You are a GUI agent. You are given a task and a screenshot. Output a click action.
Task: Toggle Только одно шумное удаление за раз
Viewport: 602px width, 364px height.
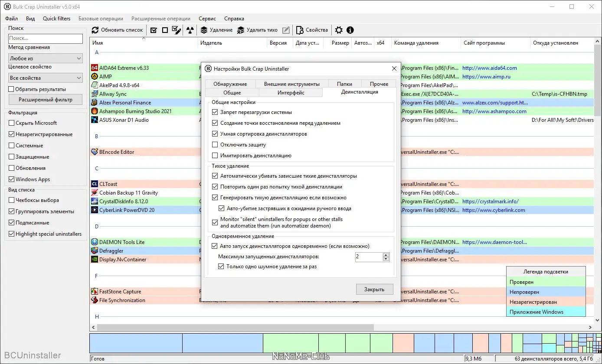point(221,266)
